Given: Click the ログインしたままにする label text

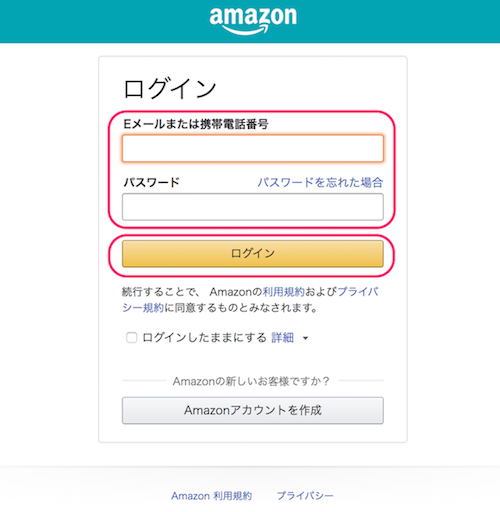Looking at the screenshot, I should [204, 337].
